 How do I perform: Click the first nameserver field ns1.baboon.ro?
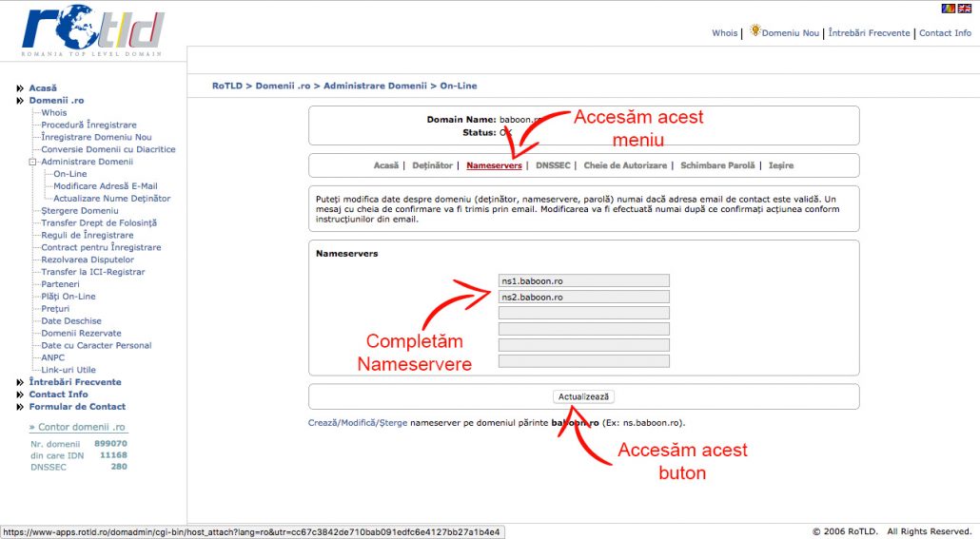[583, 280]
